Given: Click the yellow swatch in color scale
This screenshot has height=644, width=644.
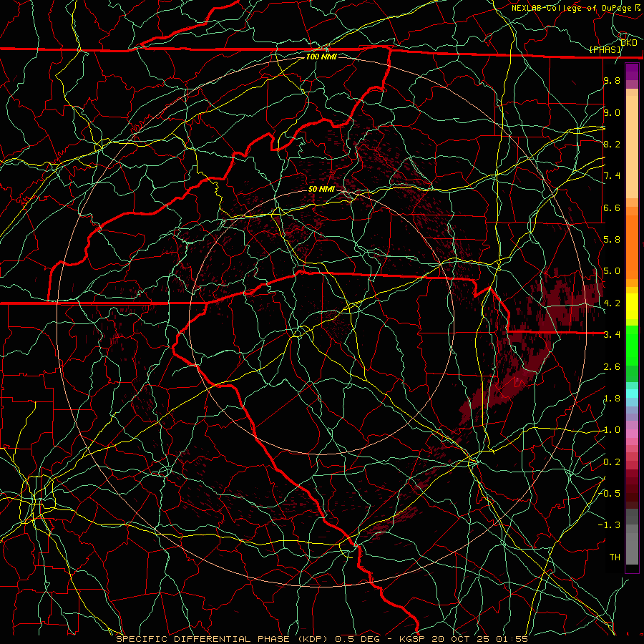Looking at the screenshot, I should 632,306.
